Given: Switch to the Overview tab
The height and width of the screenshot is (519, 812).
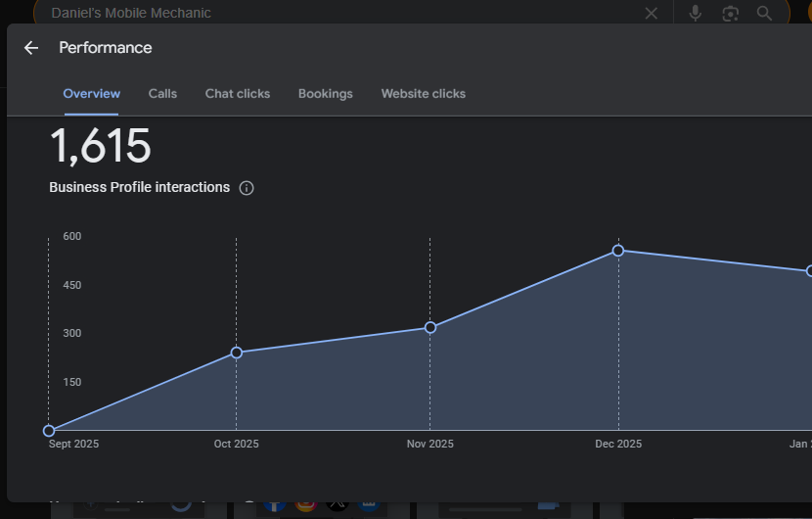Looking at the screenshot, I should [x=92, y=94].
